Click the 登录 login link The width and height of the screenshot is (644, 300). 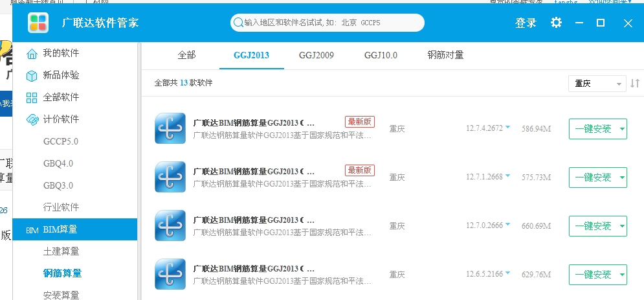(x=526, y=23)
